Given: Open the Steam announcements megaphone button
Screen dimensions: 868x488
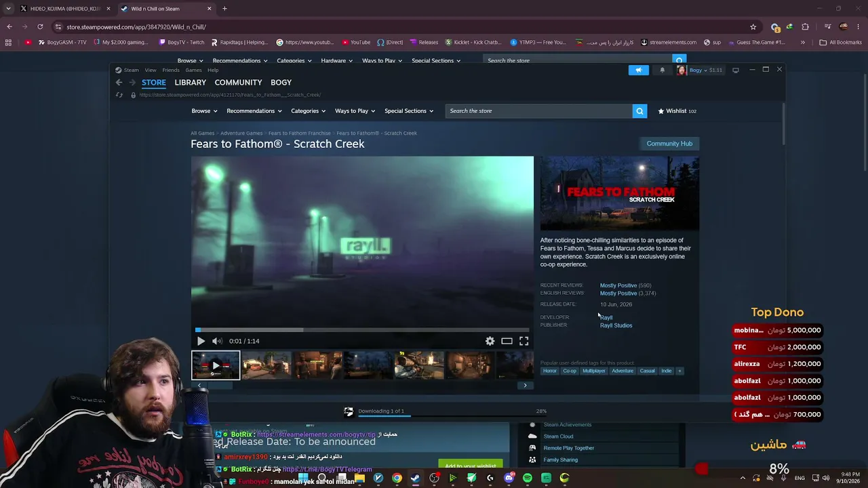Looking at the screenshot, I should click(638, 70).
